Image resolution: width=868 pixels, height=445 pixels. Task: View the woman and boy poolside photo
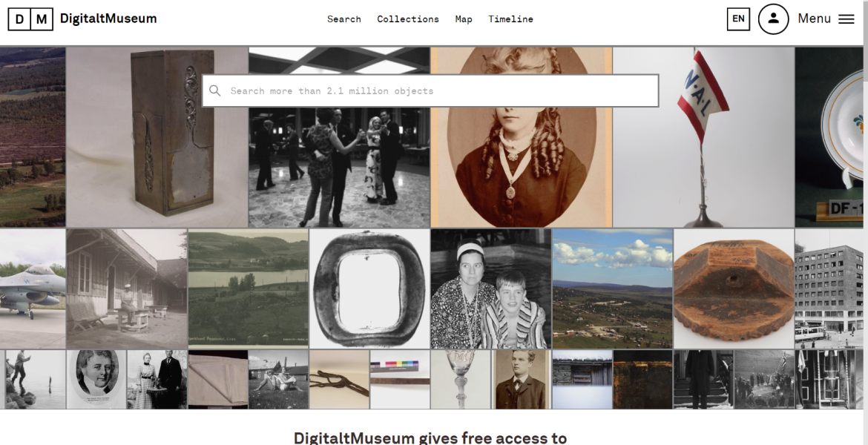coord(491,289)
